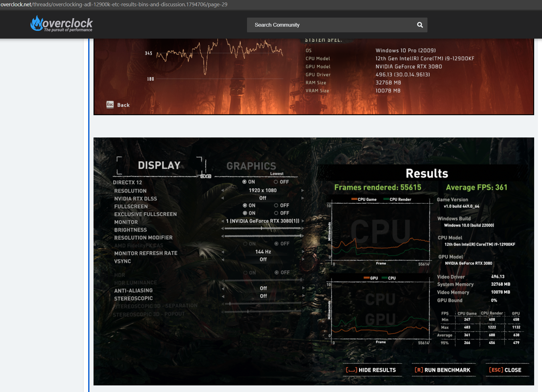Click the search magnifier icon
The width and height of the screenshot is (542, 392).
click(420, 25)
